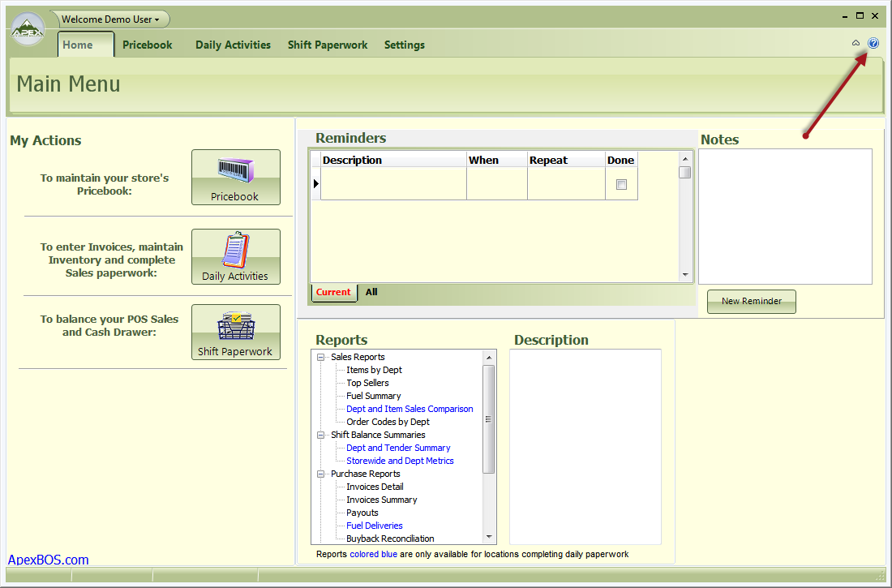
Task: Open Daily Activities using the clipboard icon
Action: tap(235, 256)
